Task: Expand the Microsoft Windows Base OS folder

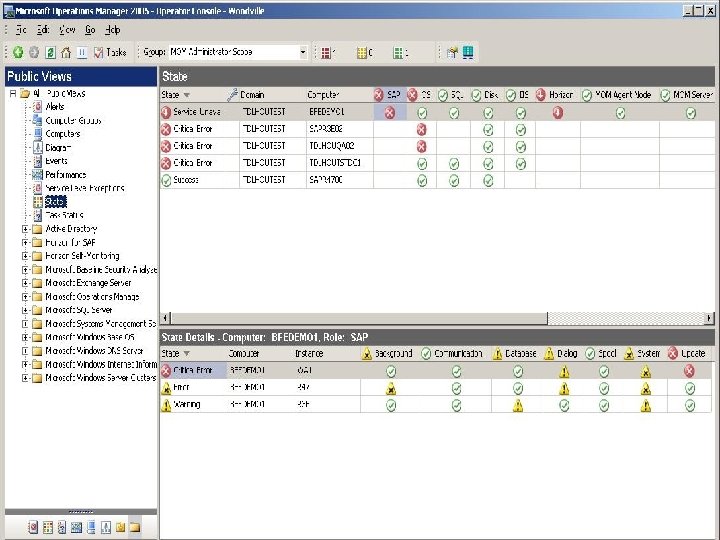Action: [x=26, y=338]
